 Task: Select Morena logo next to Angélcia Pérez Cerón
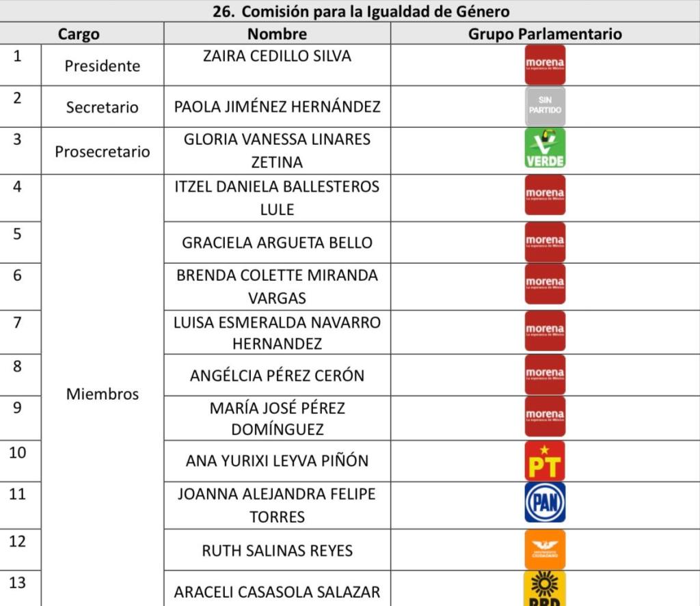point(545,374)
